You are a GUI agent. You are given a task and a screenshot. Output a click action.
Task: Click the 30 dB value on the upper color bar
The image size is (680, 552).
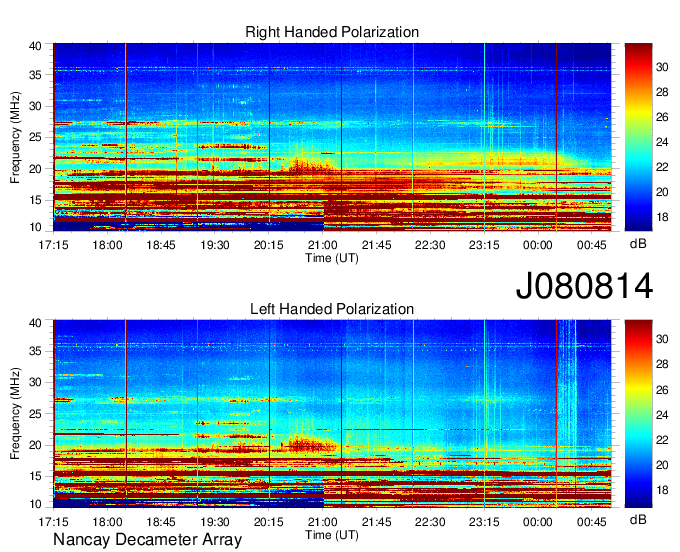(662, 67)
